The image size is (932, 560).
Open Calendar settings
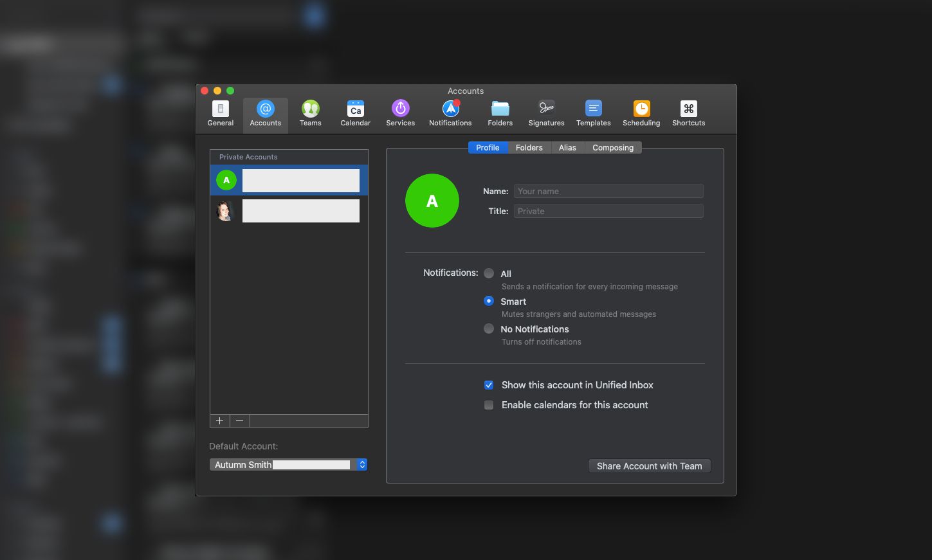coord(355,113)
